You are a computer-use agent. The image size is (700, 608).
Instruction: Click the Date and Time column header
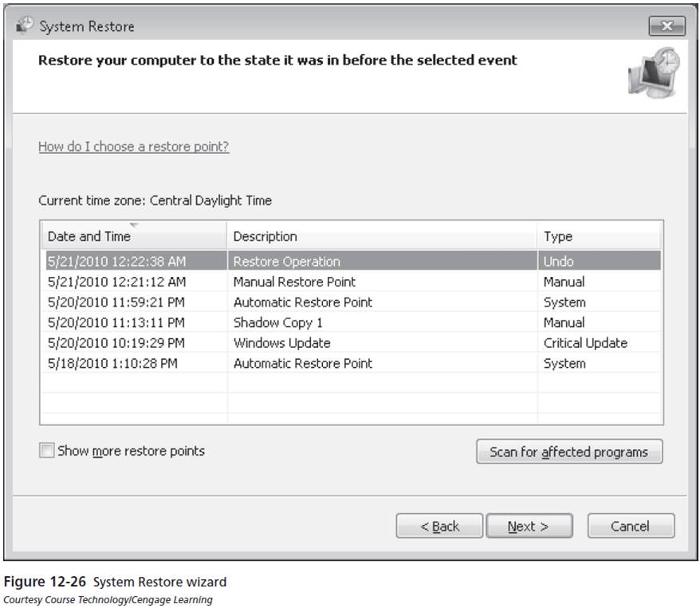point(134,236)
